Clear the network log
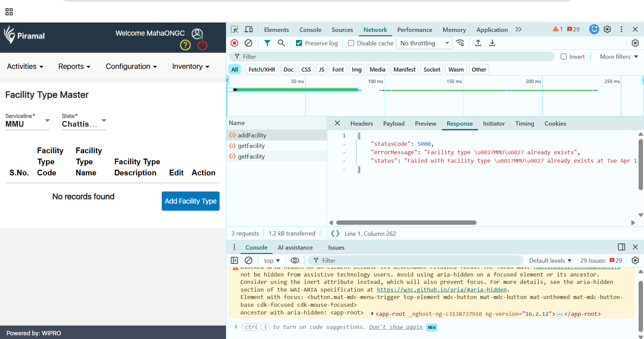Image resolution: width=644 pixels, height=339 pixels. (x=249, y=43)
